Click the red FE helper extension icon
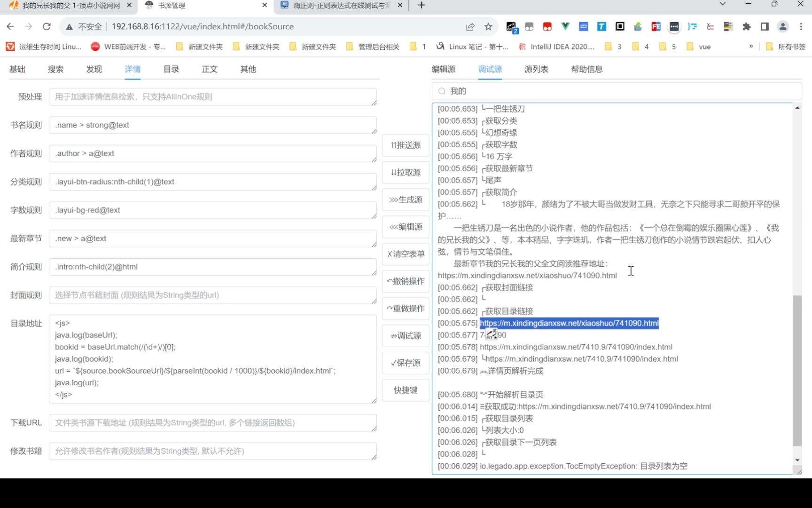 [x=656, y=27]
